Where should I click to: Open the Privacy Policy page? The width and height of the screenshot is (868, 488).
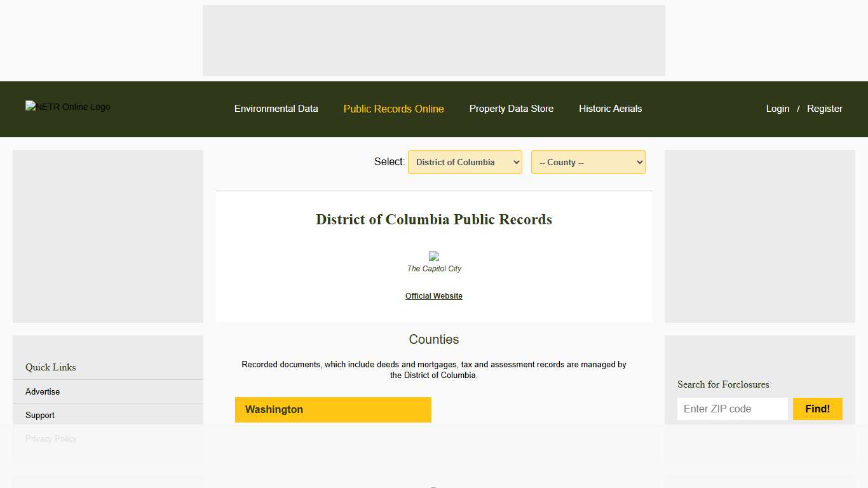click(50, 438)
